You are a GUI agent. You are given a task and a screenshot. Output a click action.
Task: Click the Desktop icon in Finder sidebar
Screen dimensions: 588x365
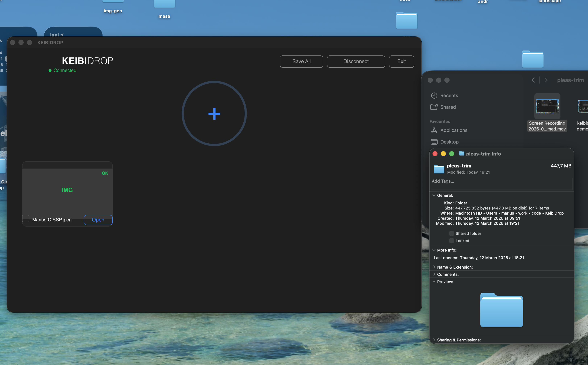point(434,142)
